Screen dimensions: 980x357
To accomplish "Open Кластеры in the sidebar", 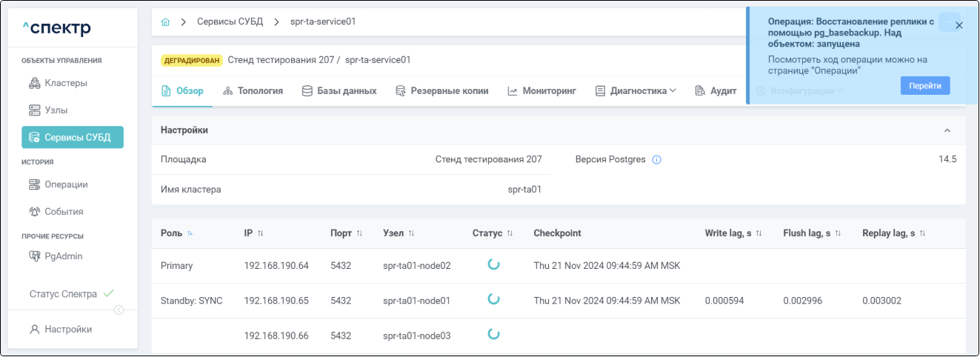I will click(x=65, y=83).
